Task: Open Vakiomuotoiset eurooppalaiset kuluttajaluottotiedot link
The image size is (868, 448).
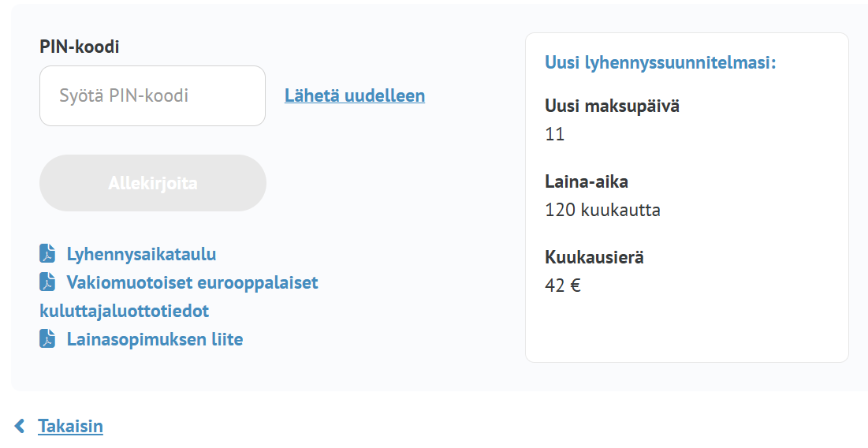Action: point(192,282)
